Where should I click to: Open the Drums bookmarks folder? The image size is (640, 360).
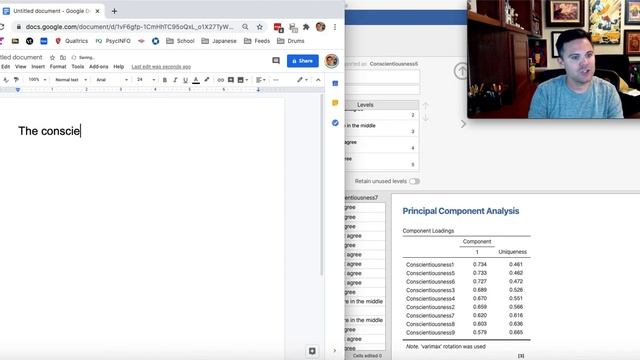click(291, 41)
